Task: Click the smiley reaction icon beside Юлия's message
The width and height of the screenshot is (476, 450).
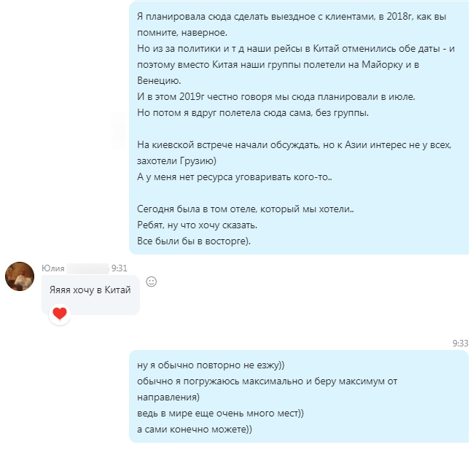Action: point(152,282)
